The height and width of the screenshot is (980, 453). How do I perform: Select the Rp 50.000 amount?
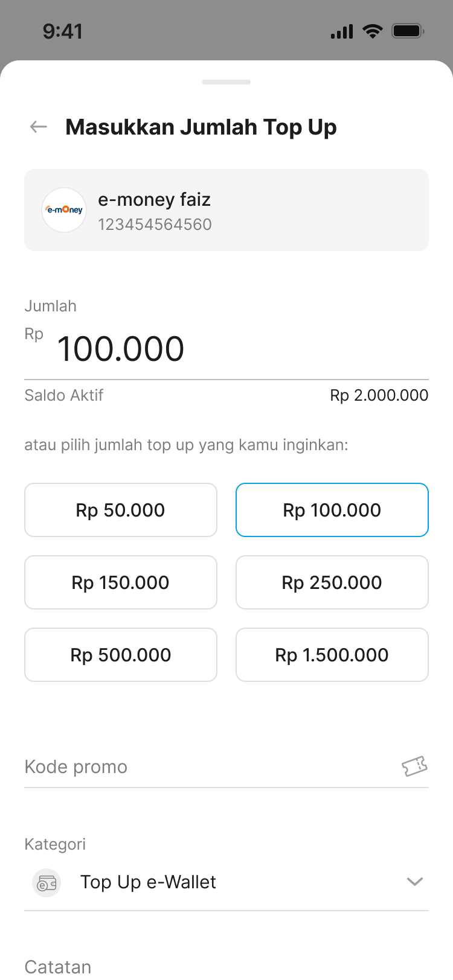tap(121, 510)
